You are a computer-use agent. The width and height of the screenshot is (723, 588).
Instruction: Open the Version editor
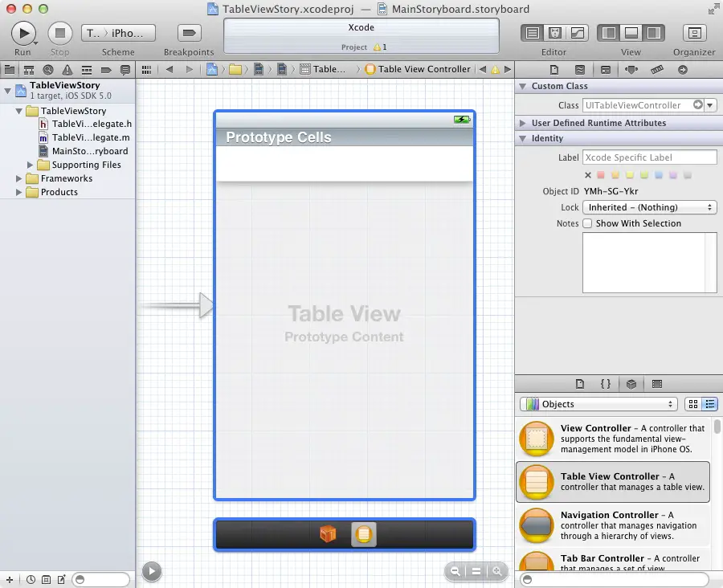coord(578,33)
